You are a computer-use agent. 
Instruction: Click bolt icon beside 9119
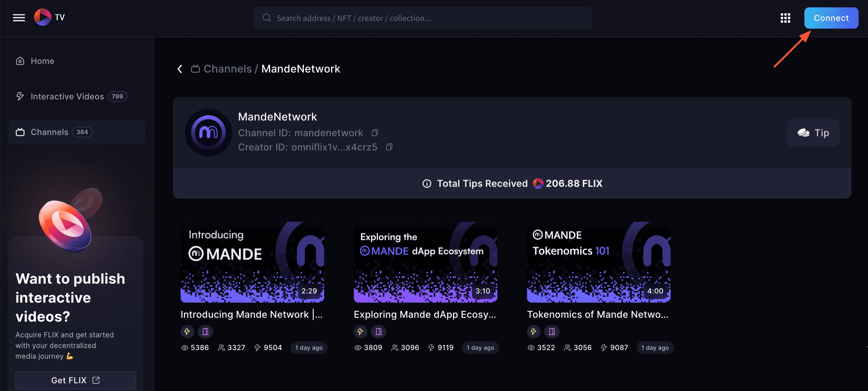click(431, 347)
